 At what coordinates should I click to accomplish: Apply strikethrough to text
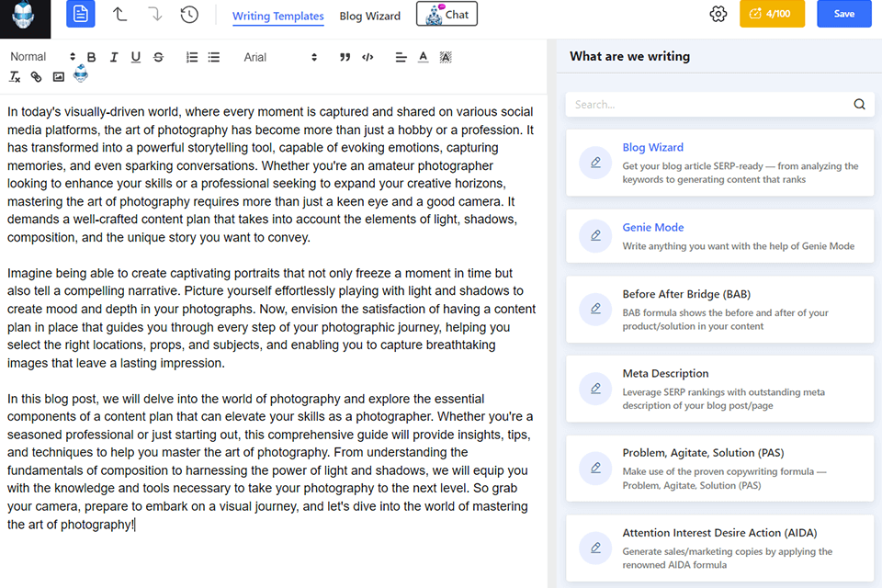coord(158,57)
